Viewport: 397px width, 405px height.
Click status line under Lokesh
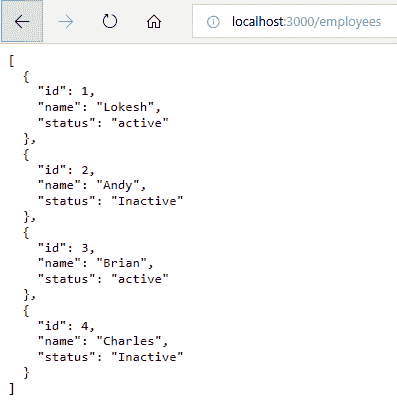point(103,123)
